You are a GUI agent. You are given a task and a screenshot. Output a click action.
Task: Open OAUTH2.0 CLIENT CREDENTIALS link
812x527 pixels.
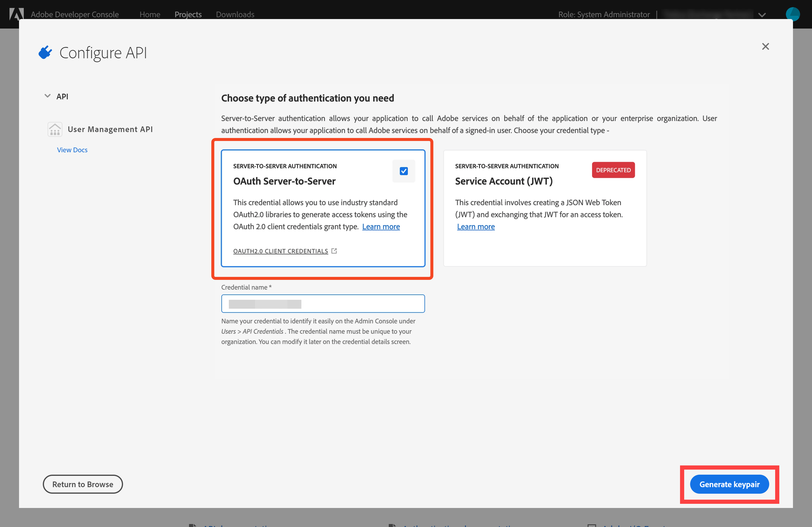click(281, 251)
